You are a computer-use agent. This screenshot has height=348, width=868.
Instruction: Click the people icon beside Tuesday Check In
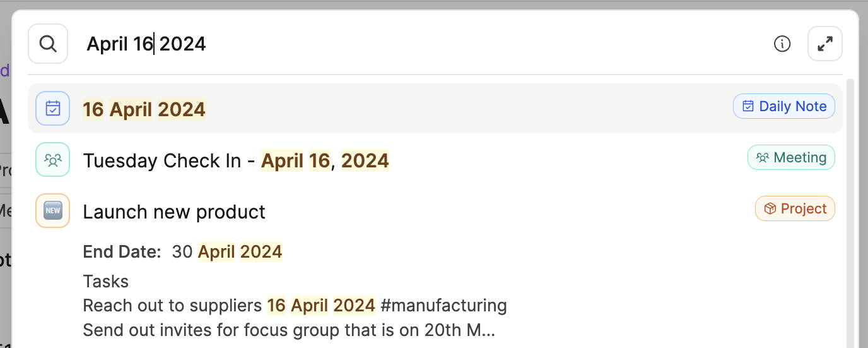53,160
